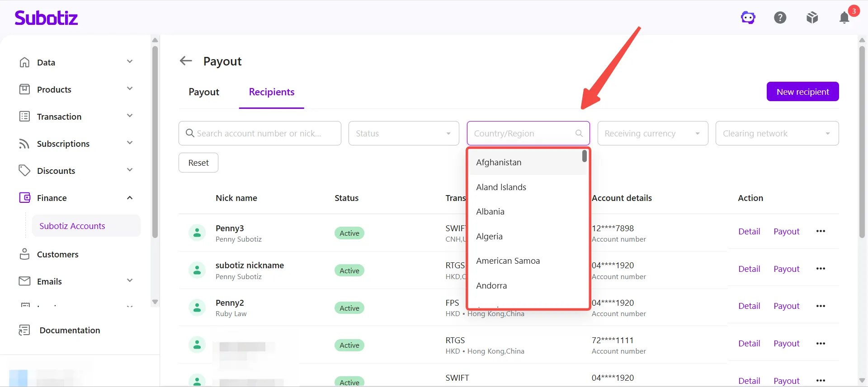
Task: Pick American Samoa from the list
Action: (528, 261)
